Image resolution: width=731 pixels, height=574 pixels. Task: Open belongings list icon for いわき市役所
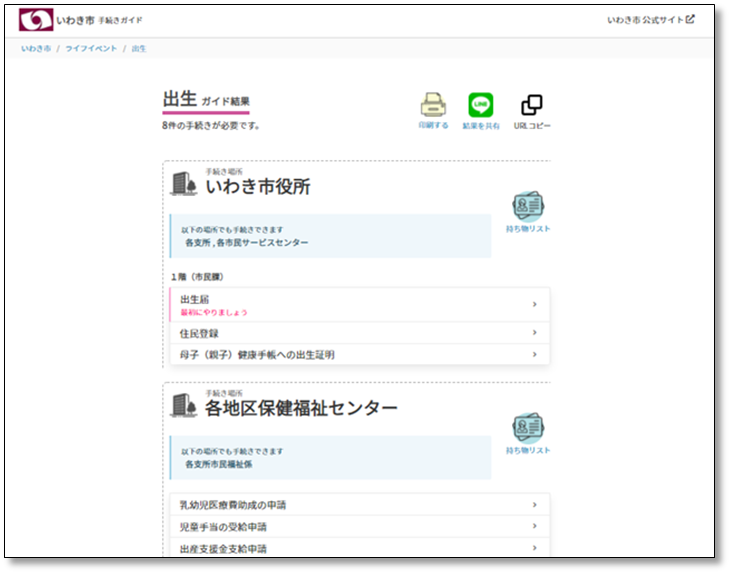528,207
